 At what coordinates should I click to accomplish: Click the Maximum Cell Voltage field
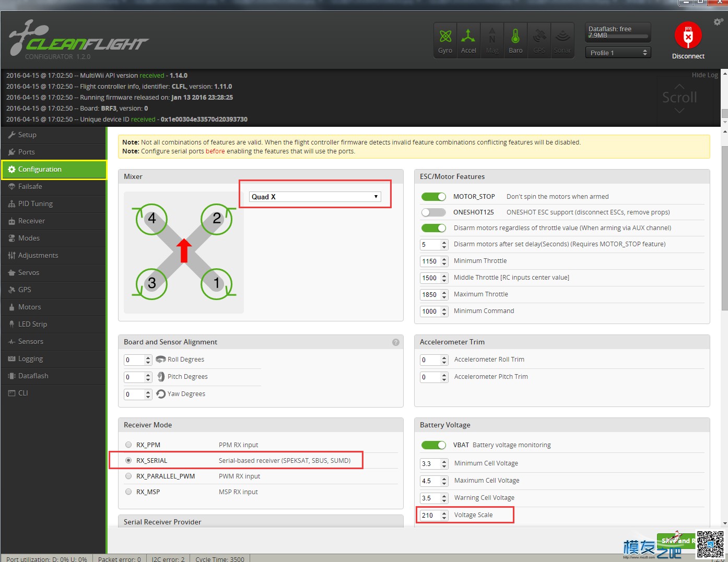click(434, 481)
